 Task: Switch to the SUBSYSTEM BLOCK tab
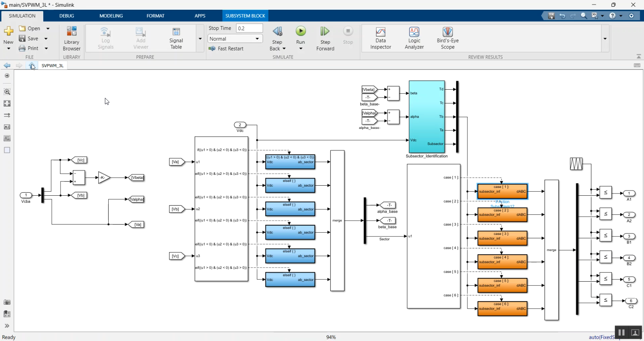(245, 16)
